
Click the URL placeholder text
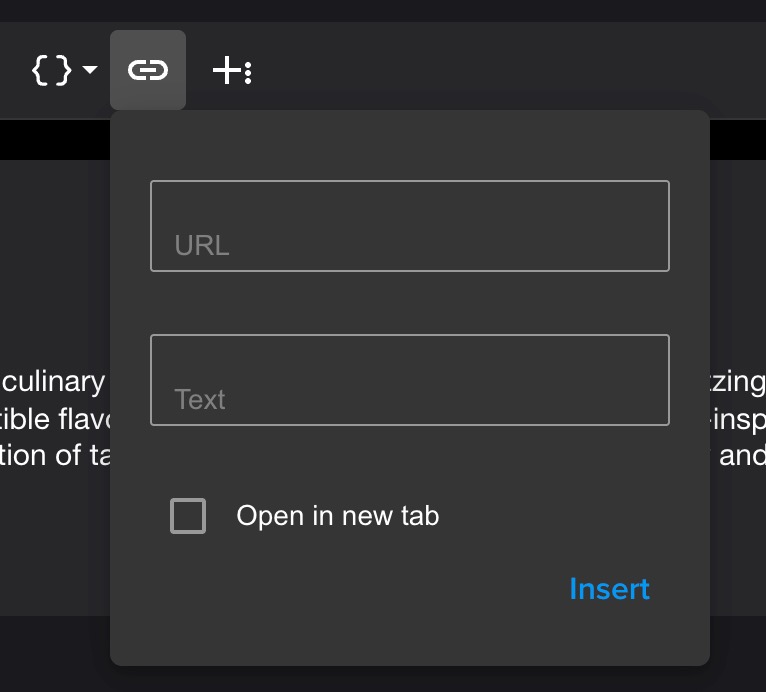pyautogui.click(x=202, y=246)
